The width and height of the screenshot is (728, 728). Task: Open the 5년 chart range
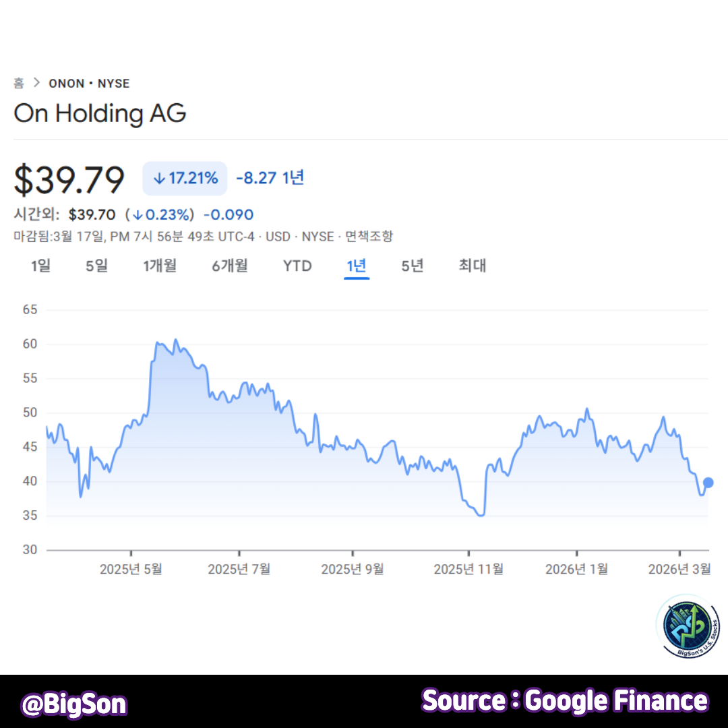412,266
